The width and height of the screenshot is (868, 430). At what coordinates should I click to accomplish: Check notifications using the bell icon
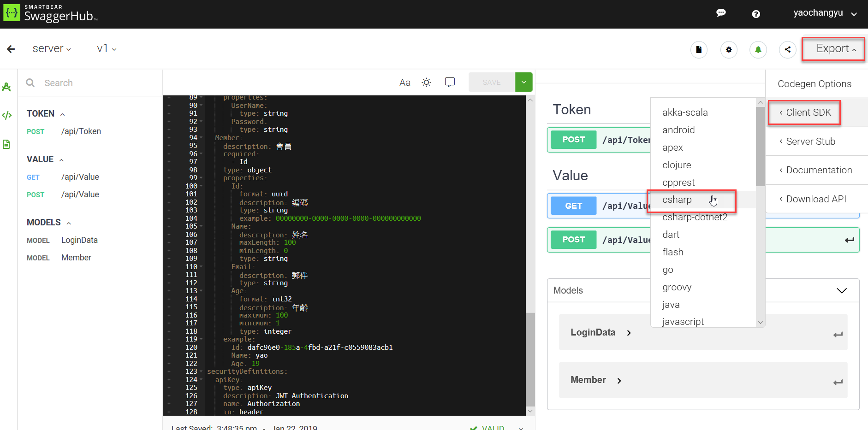tap(758, 49)
